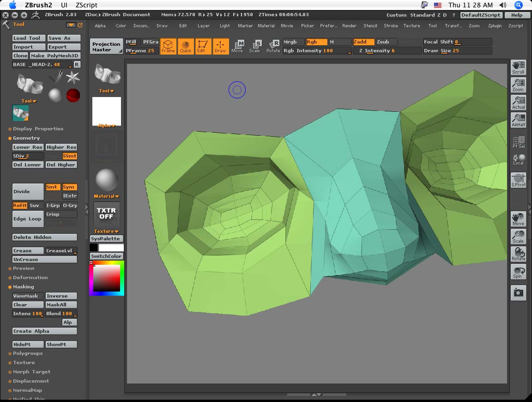Toggle Local transformations icon
This screenshot has height=402, width=532.
tap(519, 159)
